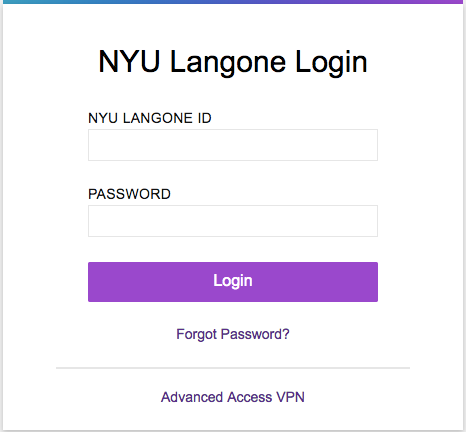The image size is (466, 432).
Task: Click the NYU Langone Login heading
Action: [233, 62]
